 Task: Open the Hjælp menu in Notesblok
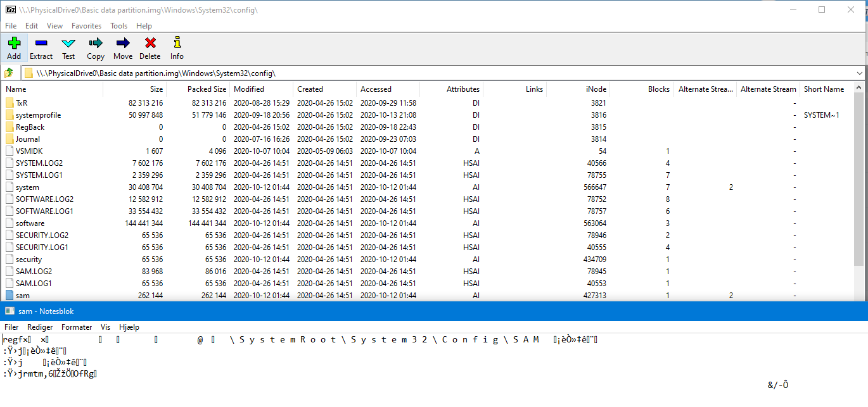(x=129, y=327)
